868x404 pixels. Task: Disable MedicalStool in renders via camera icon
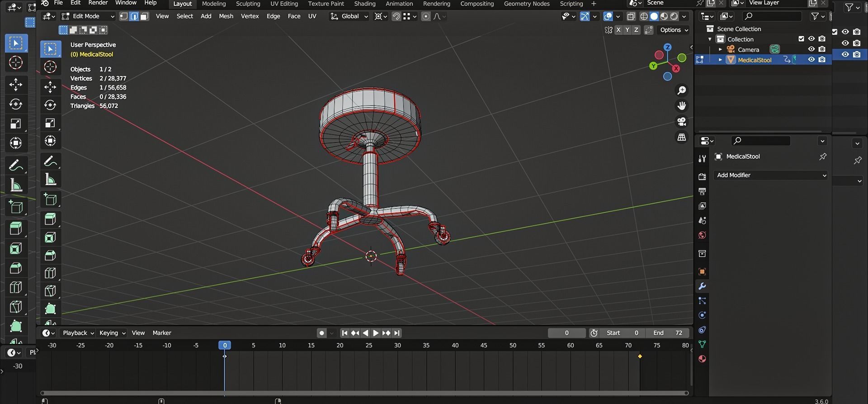click(822, 60)
